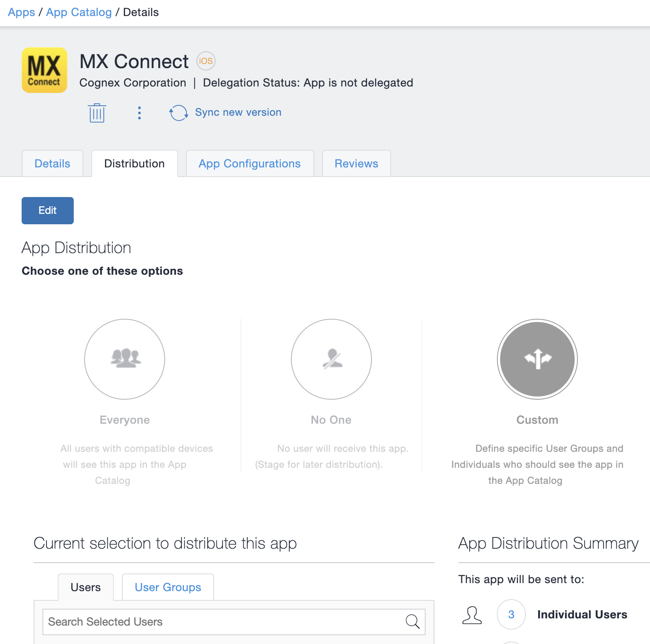
Task: Click the sync circular arrows icon
Action: click(178, 113)
